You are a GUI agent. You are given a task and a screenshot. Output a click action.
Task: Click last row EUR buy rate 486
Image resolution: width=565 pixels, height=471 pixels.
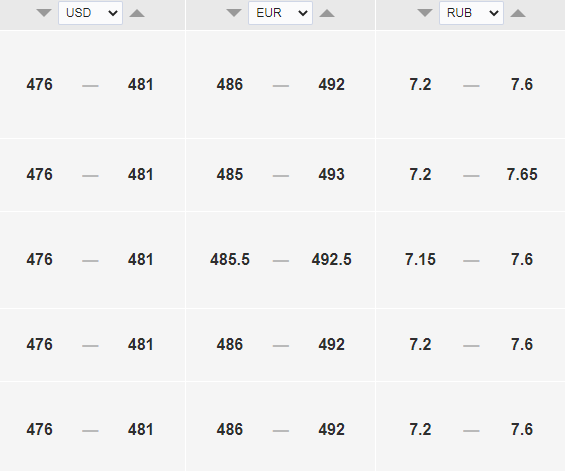(x=230, y=429)
